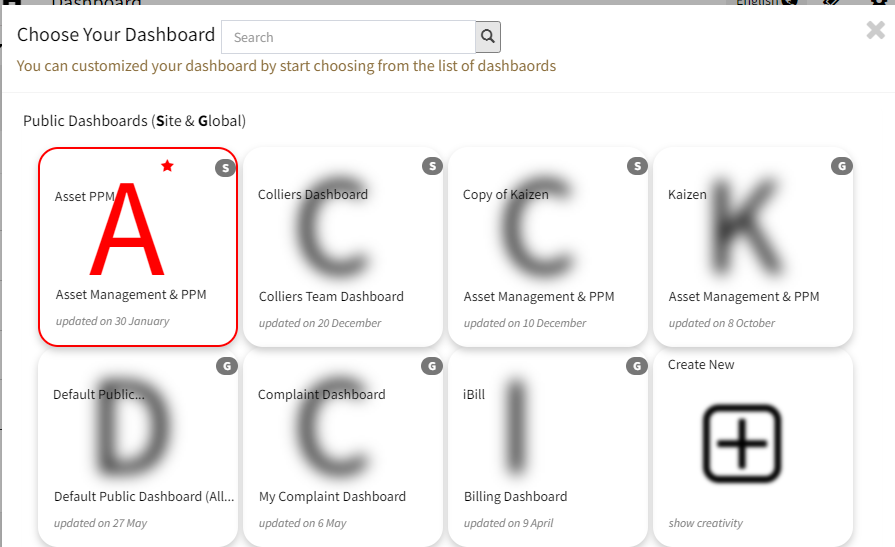This screenshot has width=895, height=547.
Task: Open the Default Public Dashboard card
Action: coord(137,446)
